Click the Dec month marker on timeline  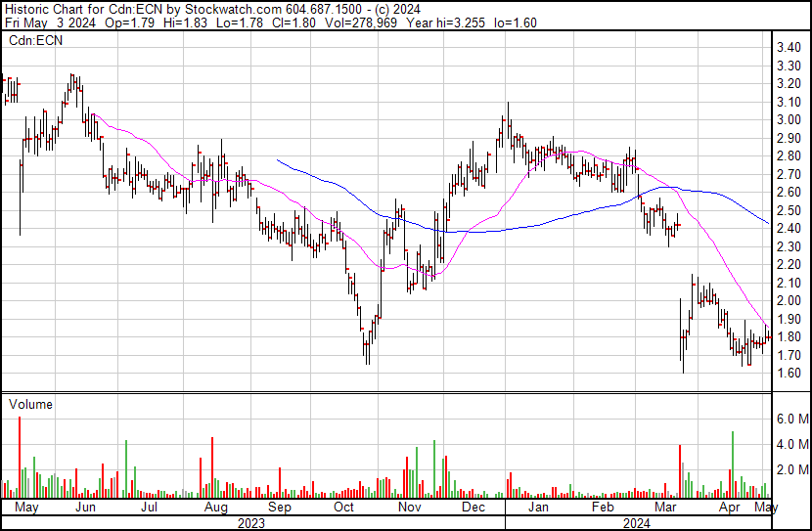[474, 509]
